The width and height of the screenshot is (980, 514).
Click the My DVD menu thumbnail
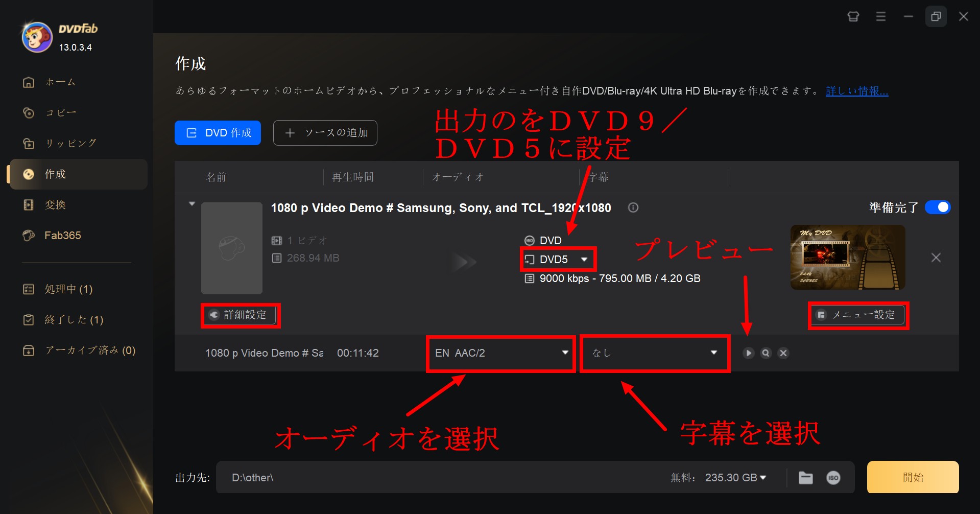(848, 258)
